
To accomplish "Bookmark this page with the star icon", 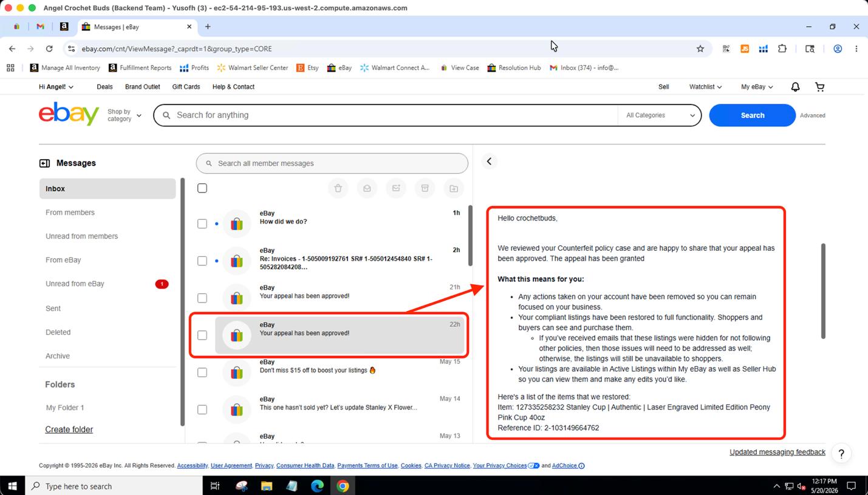I will tap(700, 49).
